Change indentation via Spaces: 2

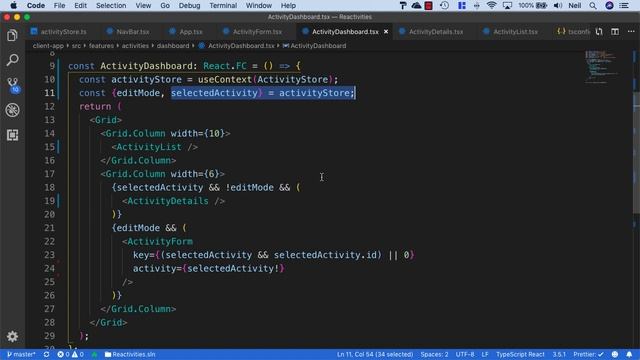434,354
